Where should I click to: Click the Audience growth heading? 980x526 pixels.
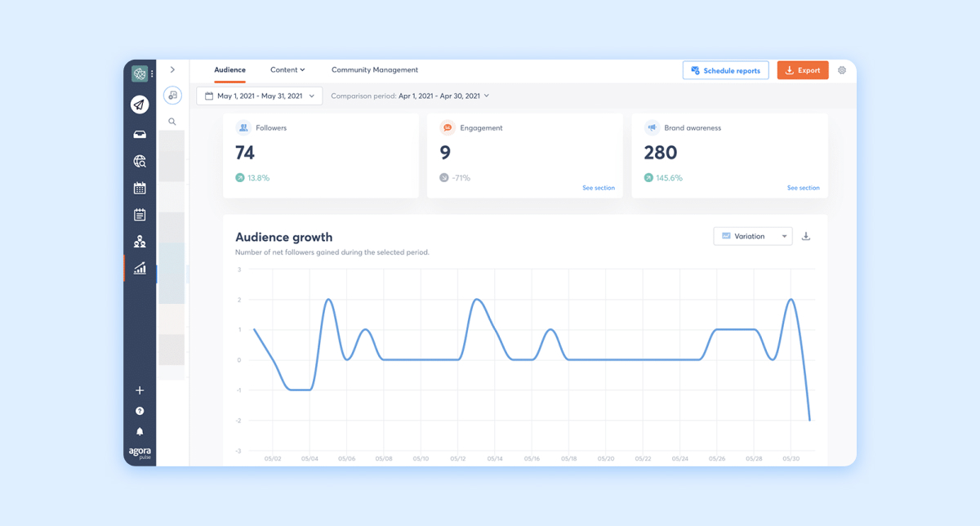tap(284, 237)
